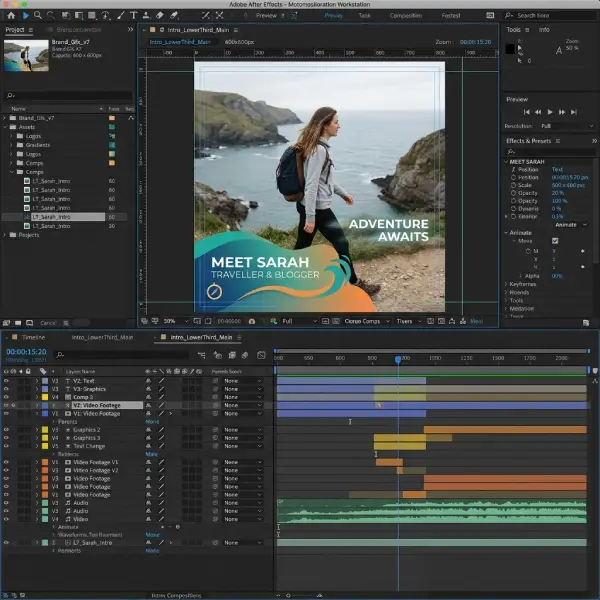This screenshot has width=600, height=600.
Task: Click the workspace panel icon beside Fastest
Action: click(x=490, y=16)
